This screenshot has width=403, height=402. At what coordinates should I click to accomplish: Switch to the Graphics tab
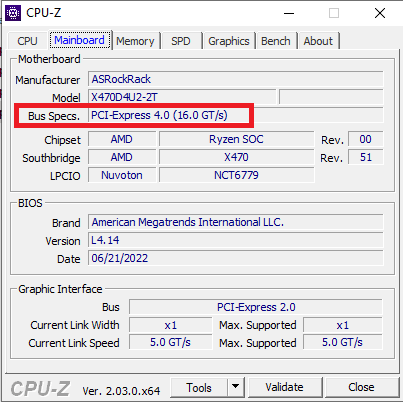click(x=229, y=41)
